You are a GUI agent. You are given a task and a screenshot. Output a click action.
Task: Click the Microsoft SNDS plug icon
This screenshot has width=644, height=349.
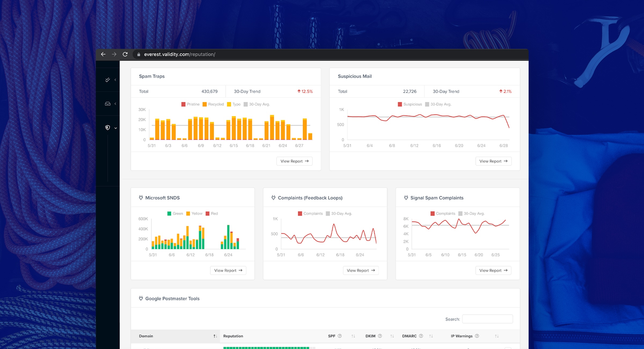pos(141,198)
